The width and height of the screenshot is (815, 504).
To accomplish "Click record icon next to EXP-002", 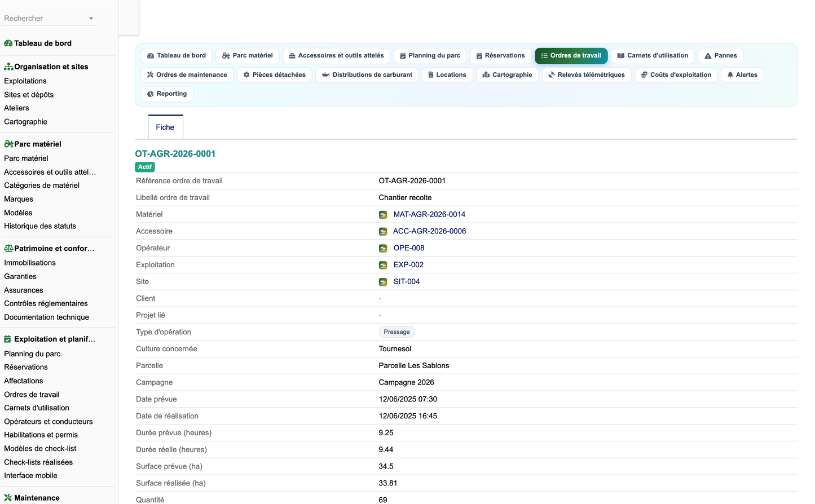I will tap(383, 265).
